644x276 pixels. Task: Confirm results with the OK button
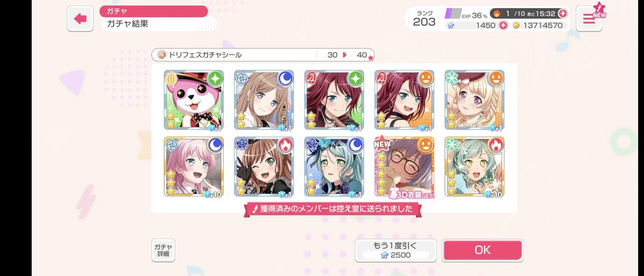click(482, 250)
